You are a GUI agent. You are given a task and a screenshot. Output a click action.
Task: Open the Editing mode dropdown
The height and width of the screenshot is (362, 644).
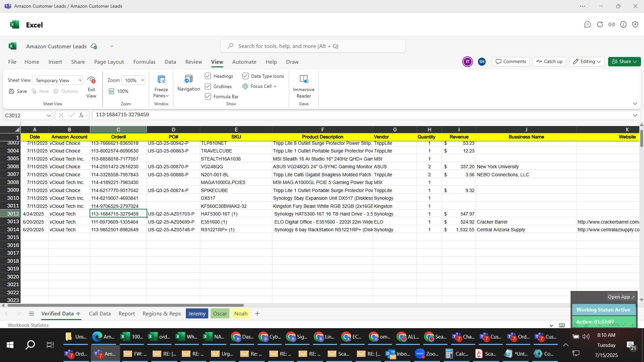587,62
